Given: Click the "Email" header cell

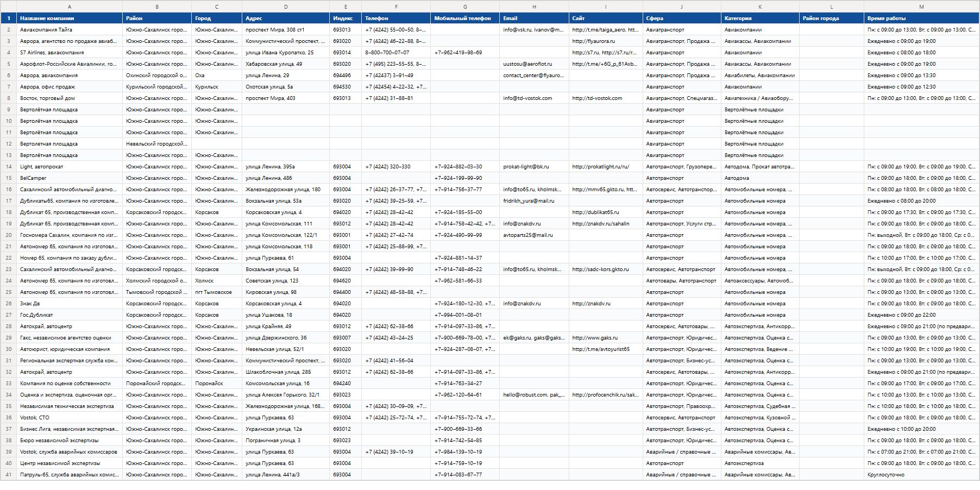Looking at the screenshot, I should tap(534, 18).
